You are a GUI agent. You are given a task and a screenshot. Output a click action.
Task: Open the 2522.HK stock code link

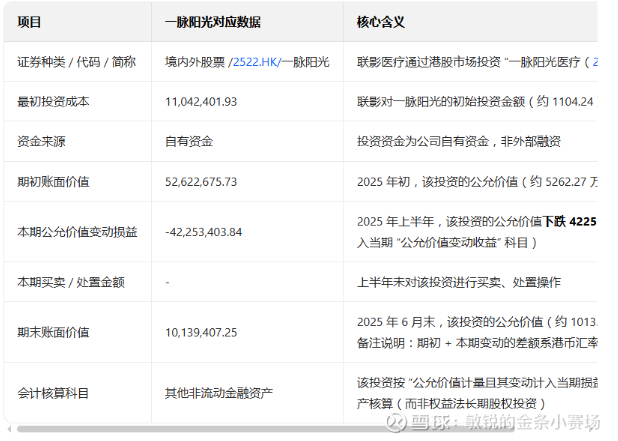(x=256, y=62)
